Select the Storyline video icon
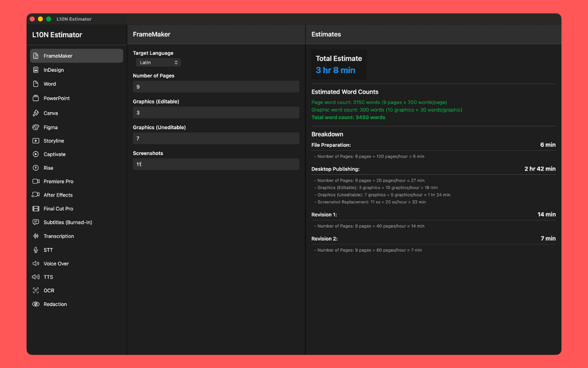 [37, 141]
